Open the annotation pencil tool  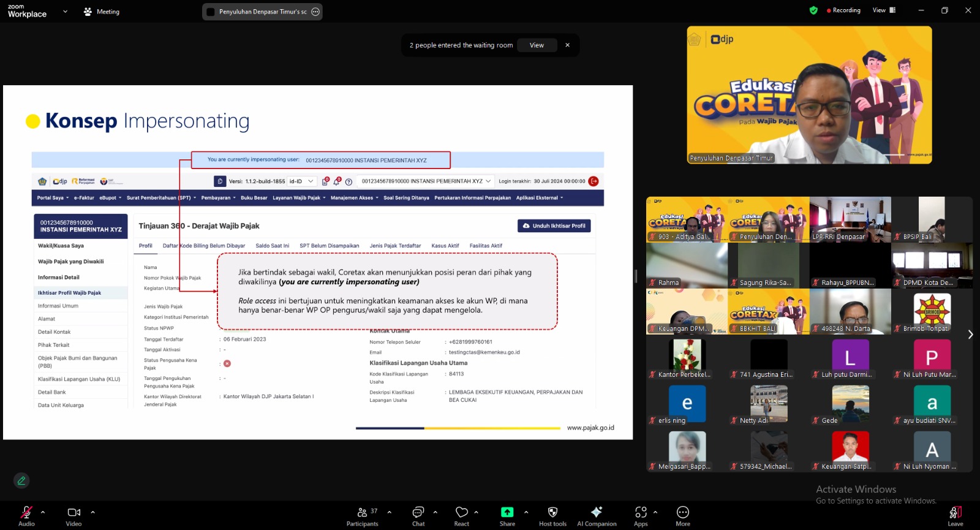click(21, 481)
